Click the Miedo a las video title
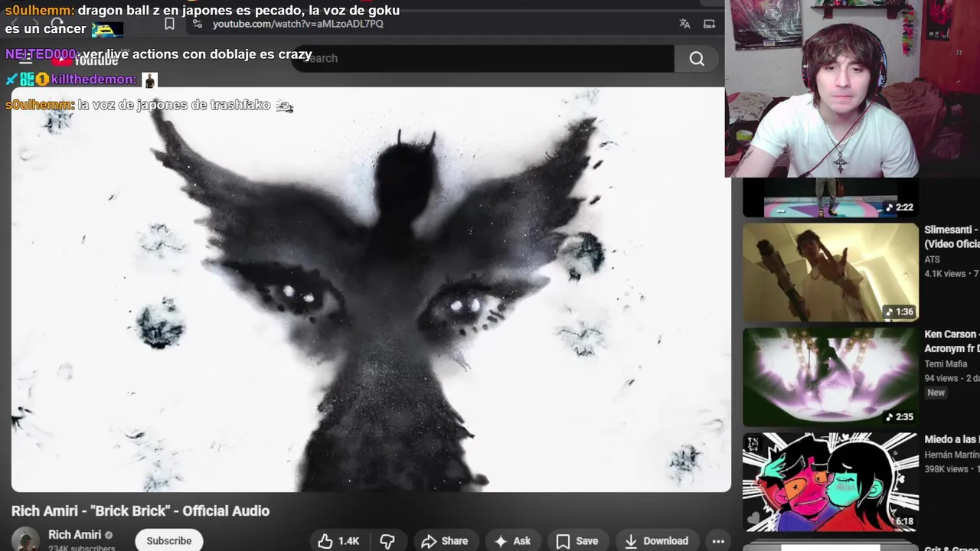Screen dimensions: 980x551 click(x=952, y=439)
